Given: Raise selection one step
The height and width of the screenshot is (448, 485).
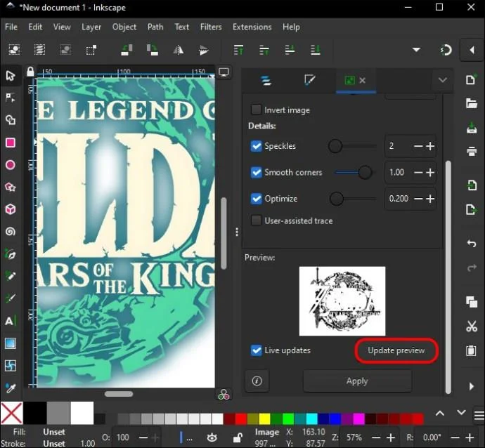Looking at the screenshot, I should (264, 50).
